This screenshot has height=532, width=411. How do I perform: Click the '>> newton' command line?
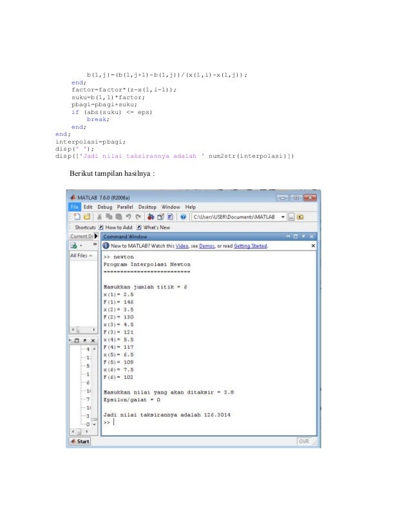119,257
